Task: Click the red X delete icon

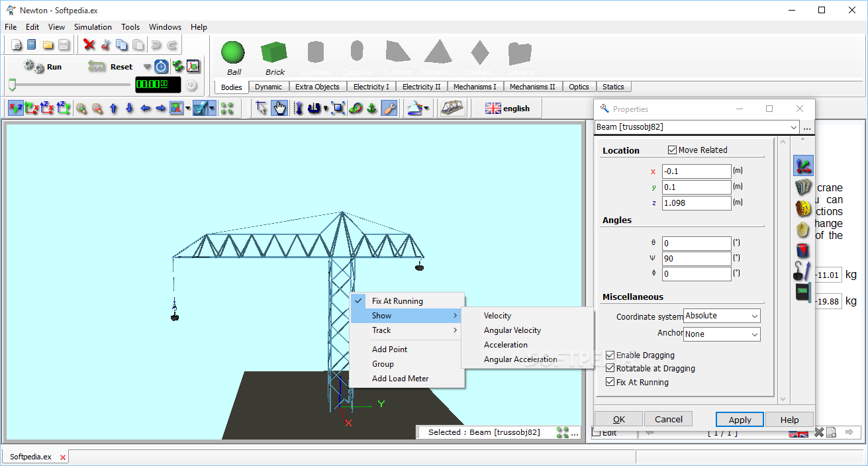Action: (x=89, y=45)
